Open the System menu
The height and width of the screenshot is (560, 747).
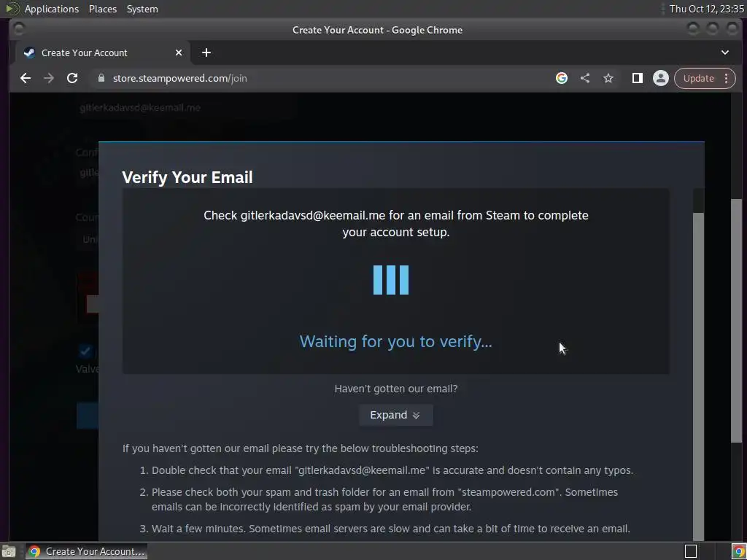click(142, 9)
